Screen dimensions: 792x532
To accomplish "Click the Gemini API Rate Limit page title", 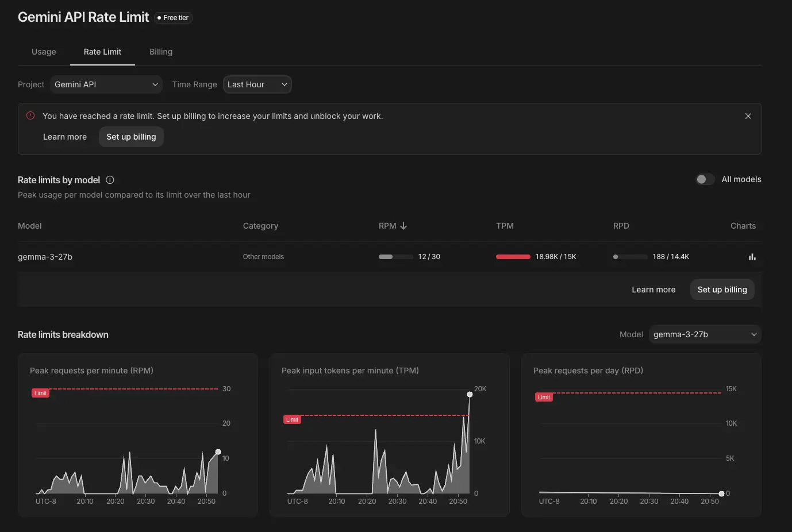I will click(x=83, y=17).
